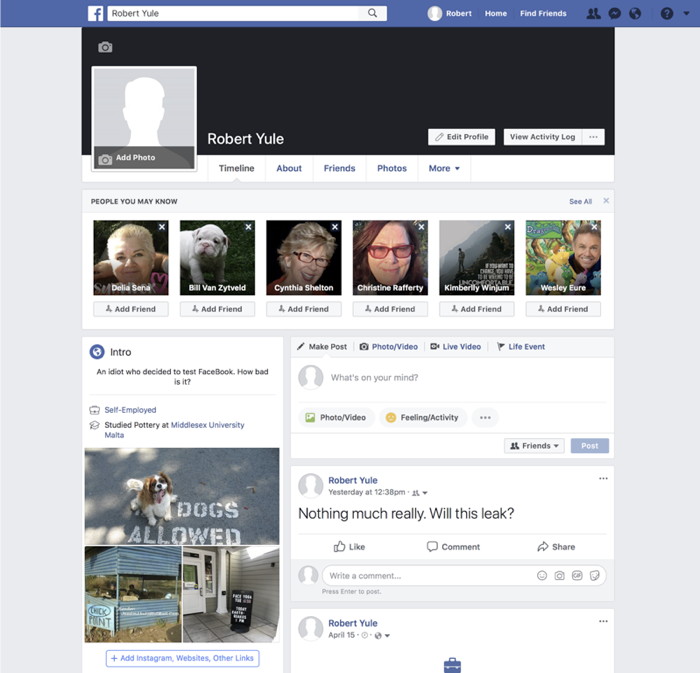Select the Life Event option
Screen dimensions: 700x673
(521, 347)
